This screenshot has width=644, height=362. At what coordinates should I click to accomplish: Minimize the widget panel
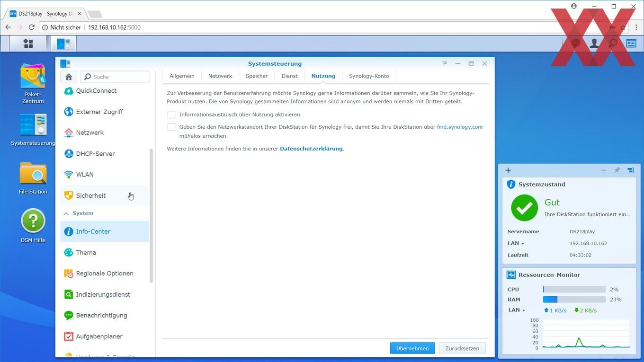click(604, 170)
